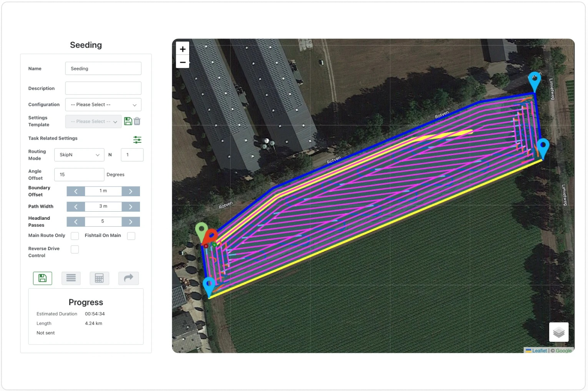Open task related settings sliders icon
588x391 pixels.
click(137, 140)
